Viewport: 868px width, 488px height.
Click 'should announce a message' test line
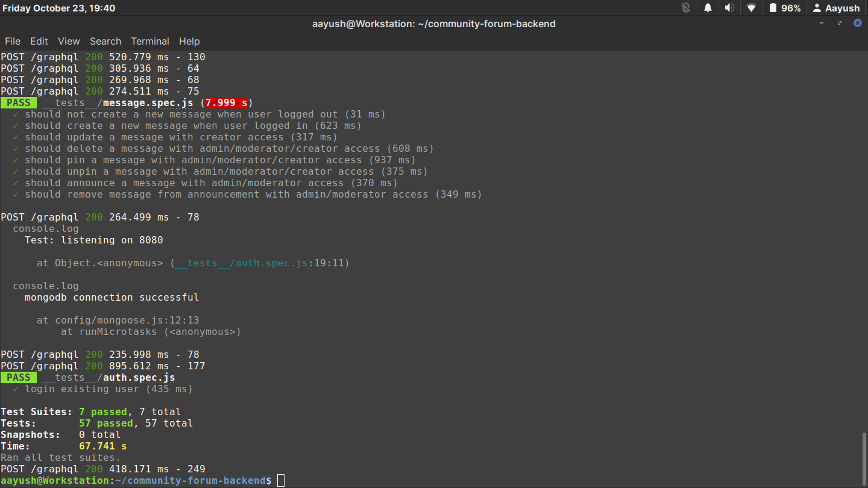pos(205,183)
